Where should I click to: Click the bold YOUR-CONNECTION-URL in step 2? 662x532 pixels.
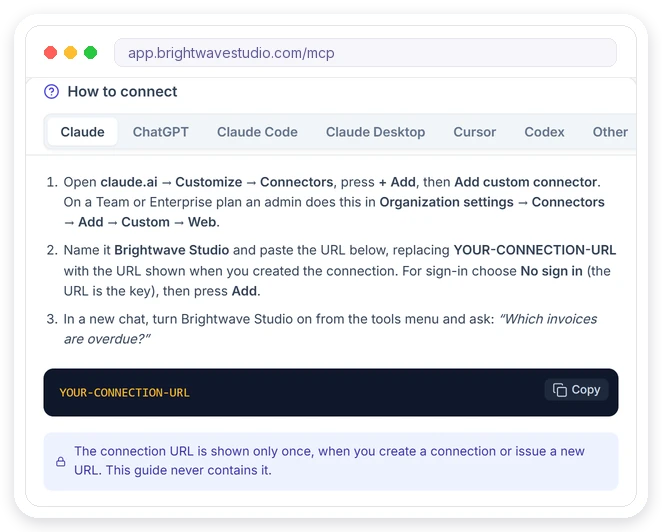534,250
